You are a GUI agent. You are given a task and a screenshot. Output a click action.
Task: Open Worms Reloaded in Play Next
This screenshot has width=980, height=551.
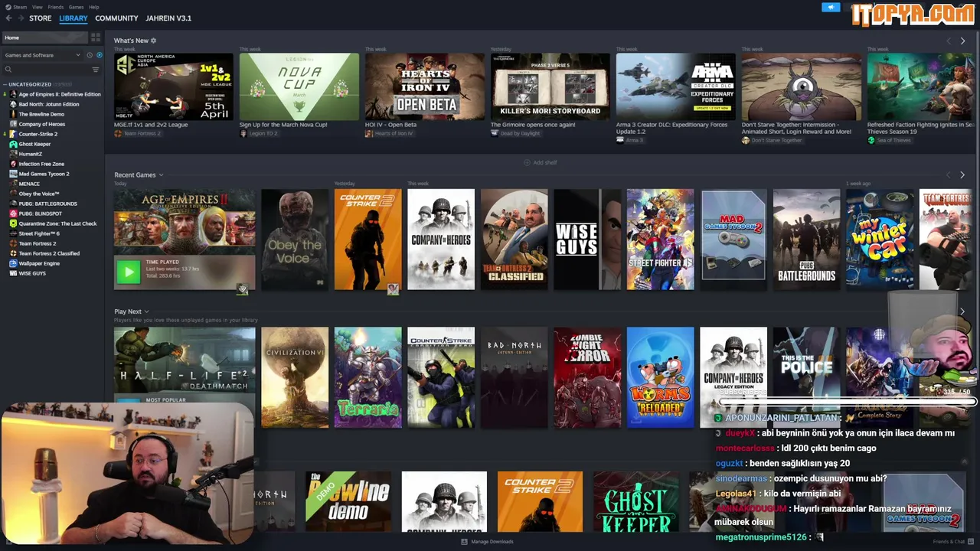coord(661,377)
